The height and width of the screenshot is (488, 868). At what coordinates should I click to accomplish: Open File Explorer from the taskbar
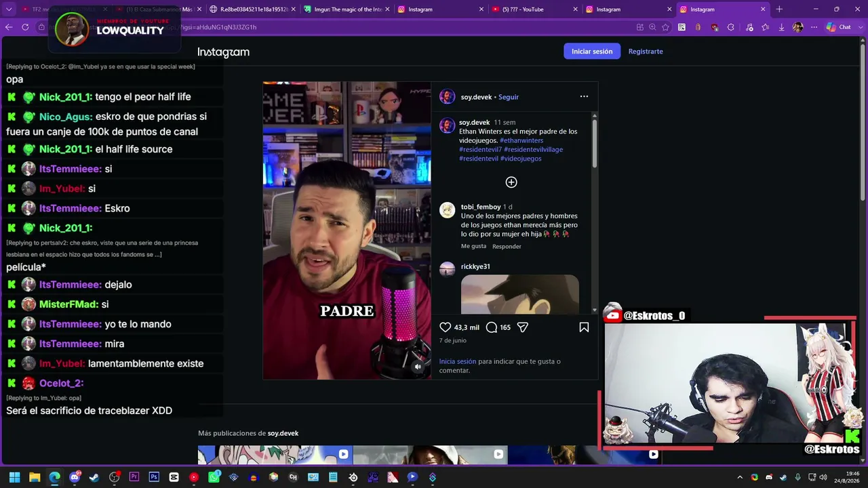point(35,477)
